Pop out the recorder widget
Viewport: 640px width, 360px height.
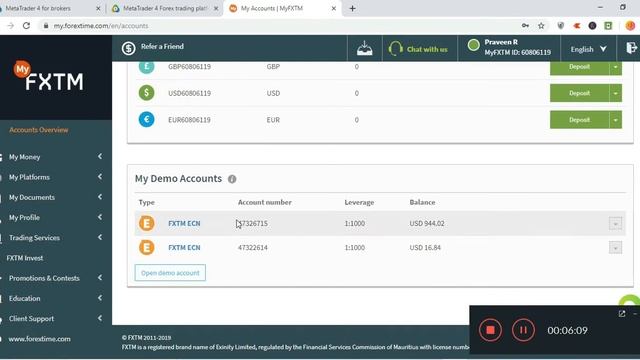[622, 313]
